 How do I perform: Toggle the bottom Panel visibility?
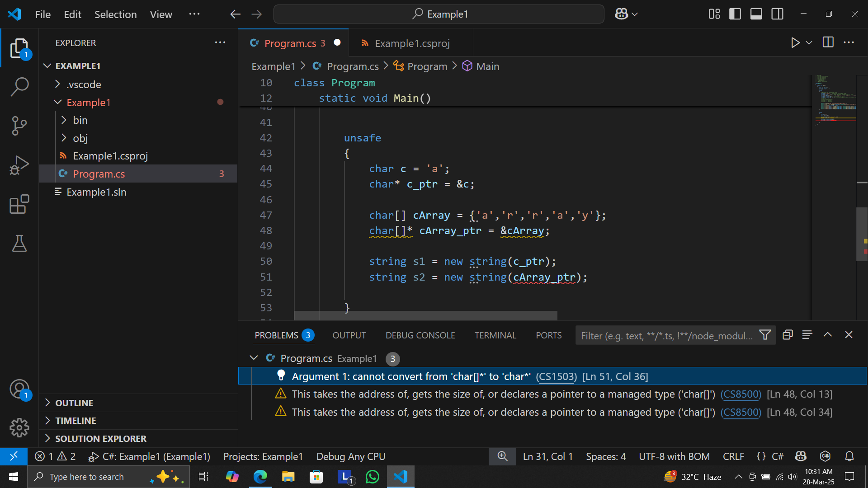[x=756, y=14]
